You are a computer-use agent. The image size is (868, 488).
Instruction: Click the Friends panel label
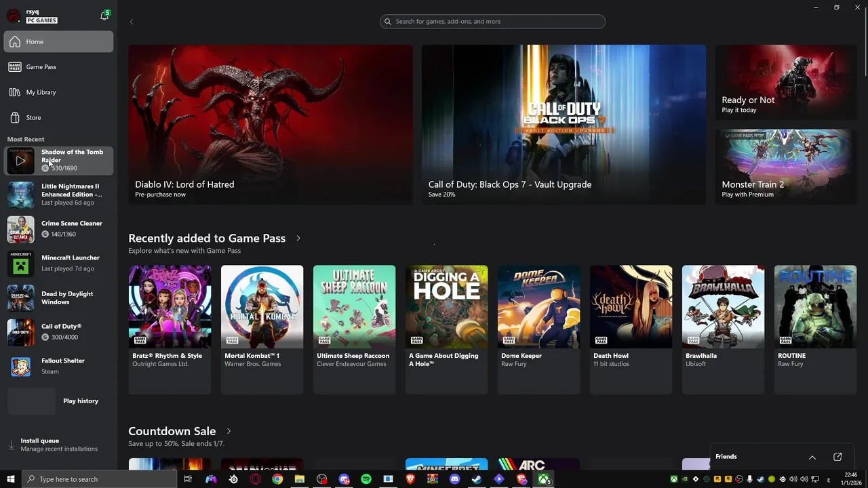click(726, 457)
